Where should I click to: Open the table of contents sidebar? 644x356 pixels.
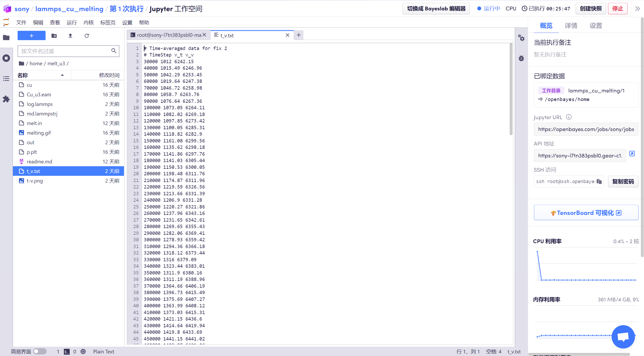(6, 78)
